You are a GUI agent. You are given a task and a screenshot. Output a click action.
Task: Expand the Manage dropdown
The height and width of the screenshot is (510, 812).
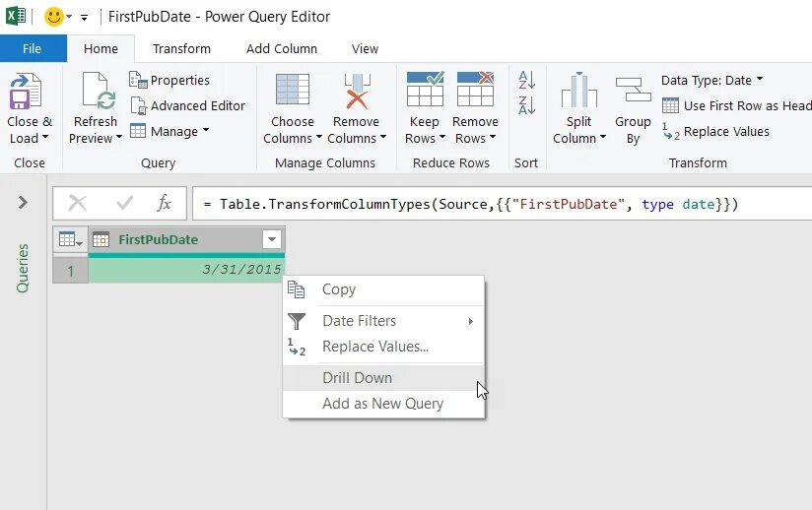(169, 131)
